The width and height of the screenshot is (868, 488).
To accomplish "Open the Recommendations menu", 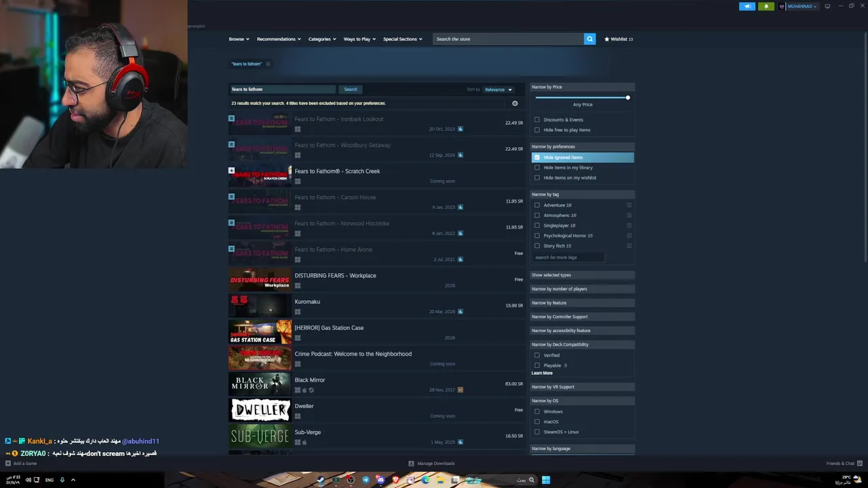I will point(279,39).
